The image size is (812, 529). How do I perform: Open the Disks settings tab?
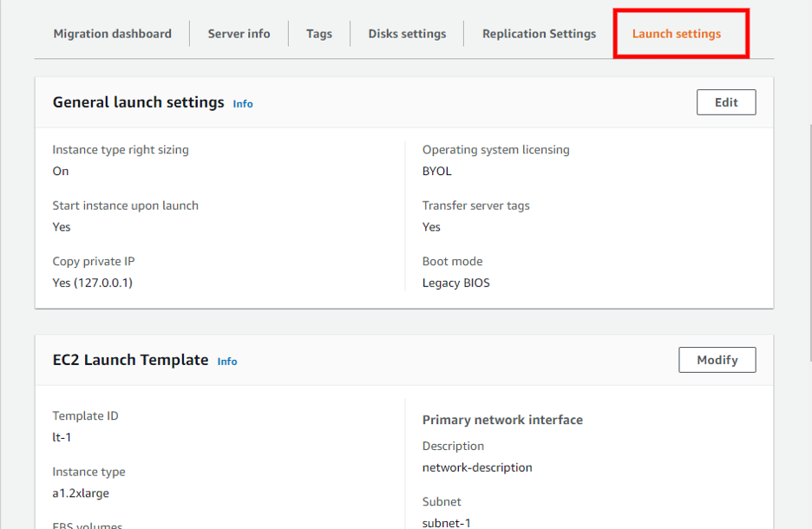coord(406,33)
